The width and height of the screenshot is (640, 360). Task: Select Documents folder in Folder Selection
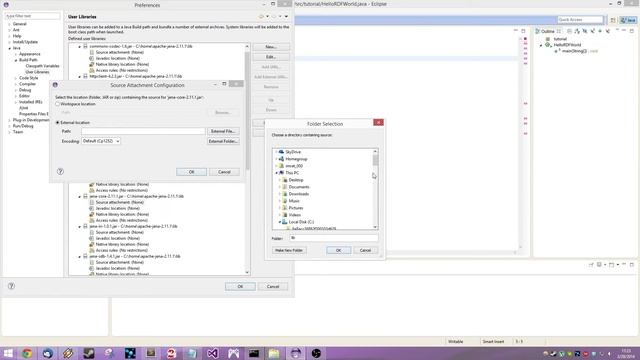coord(299,187)
